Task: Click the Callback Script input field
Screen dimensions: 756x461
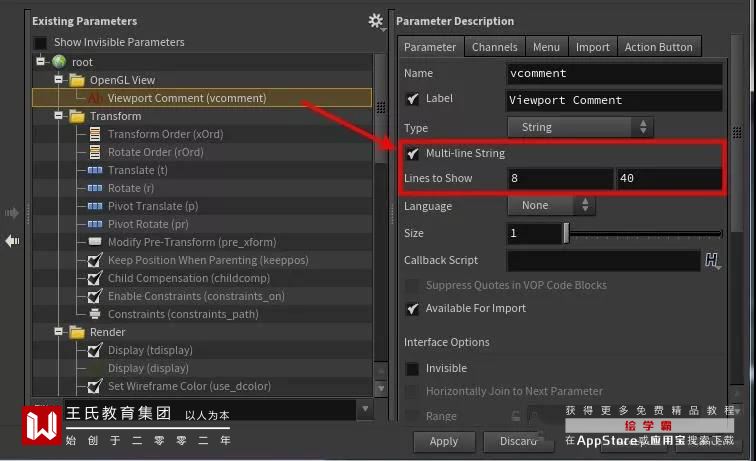Action: pyautogui.click(x=604, y=261)
